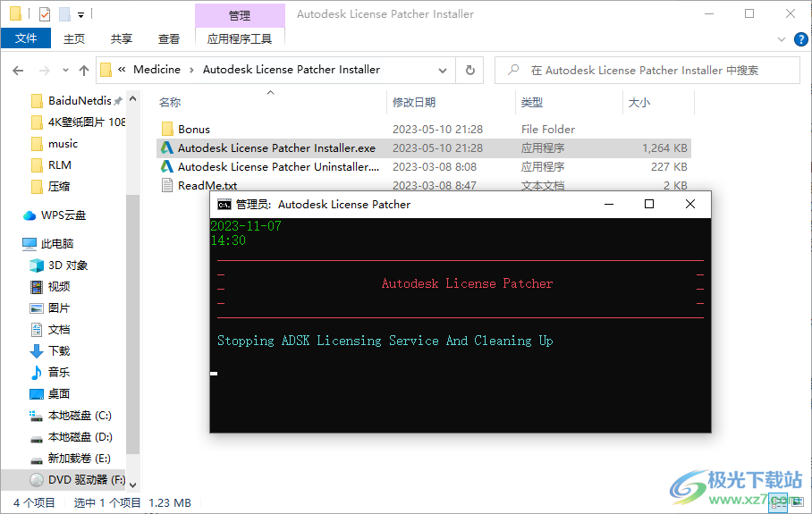Click the command prompt window system icon

(x=224, y=205)
